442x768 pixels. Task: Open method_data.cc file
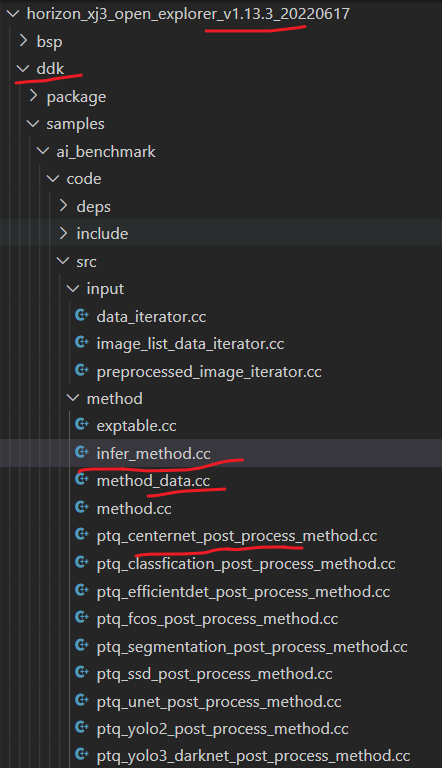coord(153,481)
